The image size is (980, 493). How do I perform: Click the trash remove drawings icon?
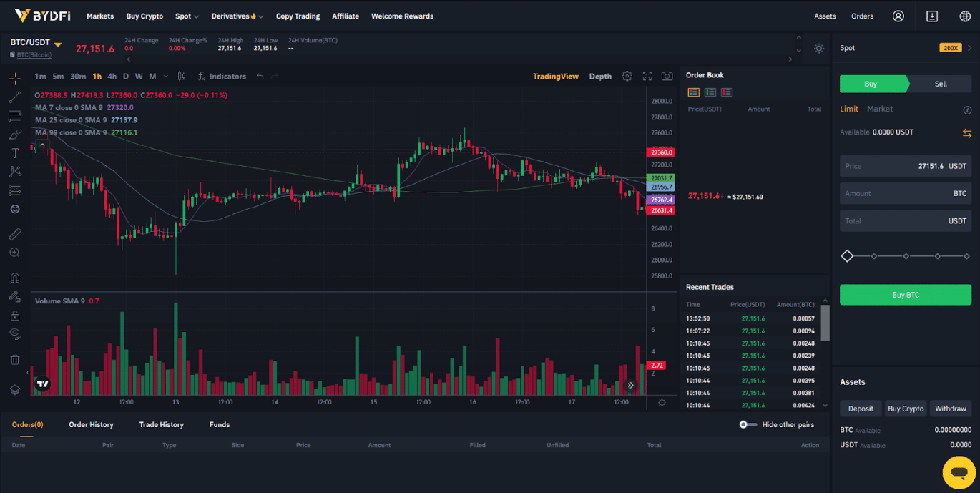pyautogui.click(x=15, y=359)
